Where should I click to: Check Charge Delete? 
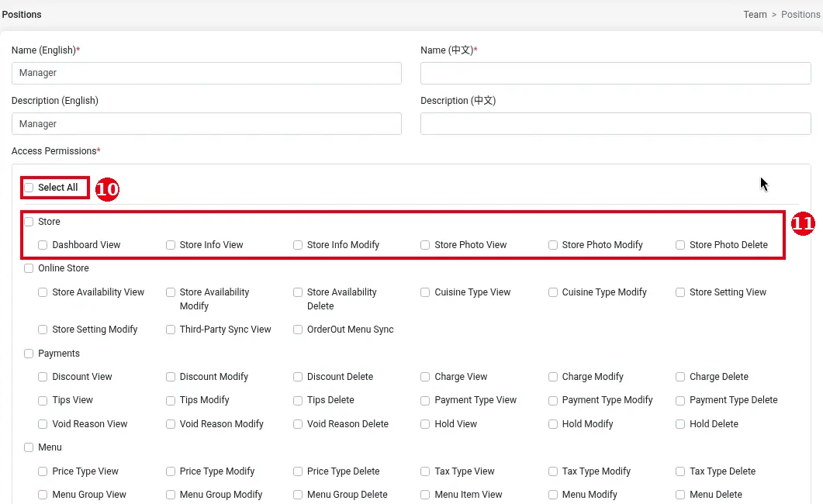click(x=680, y=377)
